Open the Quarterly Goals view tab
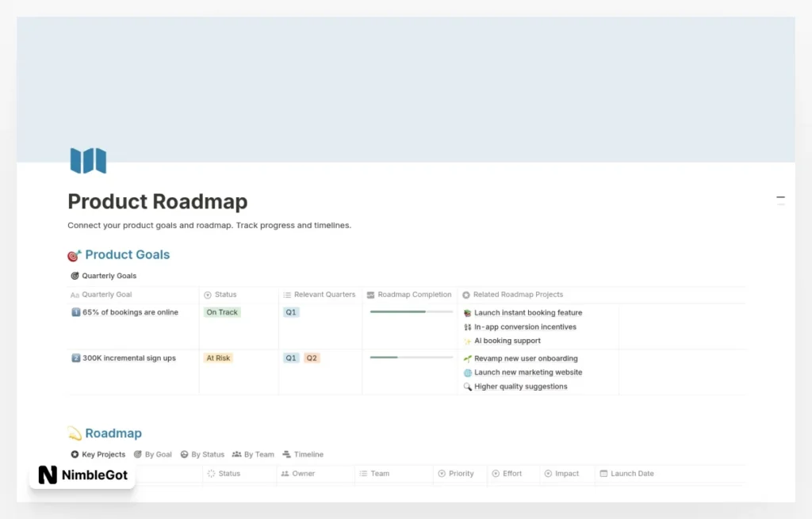 [x=104, y=276]
